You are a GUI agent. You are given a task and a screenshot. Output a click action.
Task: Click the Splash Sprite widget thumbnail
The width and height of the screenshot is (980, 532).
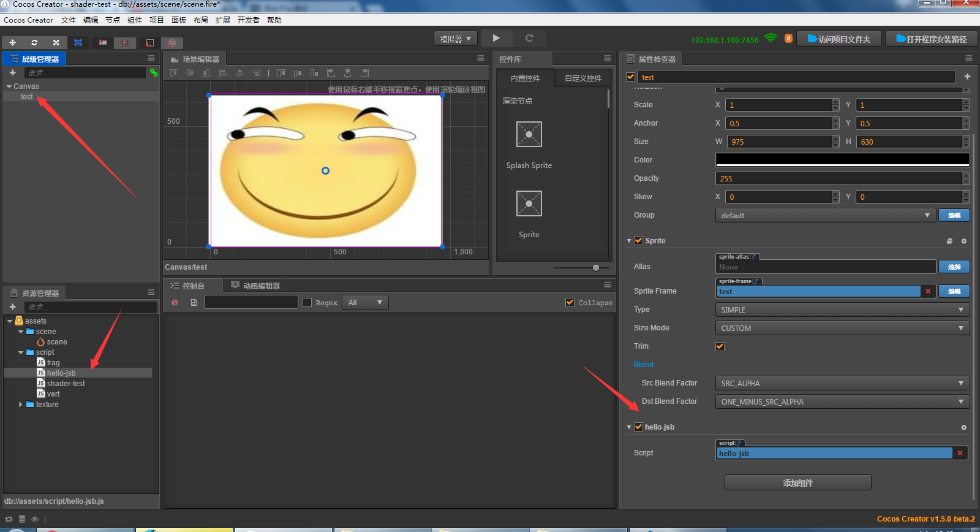click(x=529, y=134)
